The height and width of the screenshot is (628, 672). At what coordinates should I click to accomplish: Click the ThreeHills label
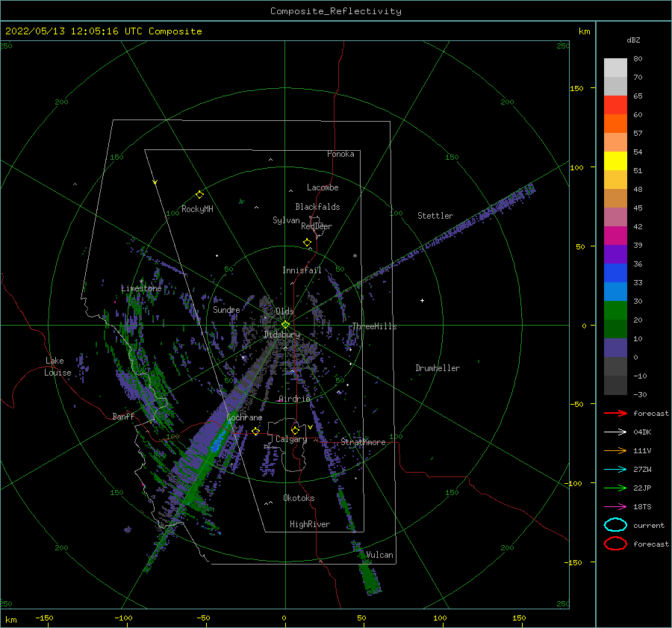pyautogui.click(x=374, y=326)
